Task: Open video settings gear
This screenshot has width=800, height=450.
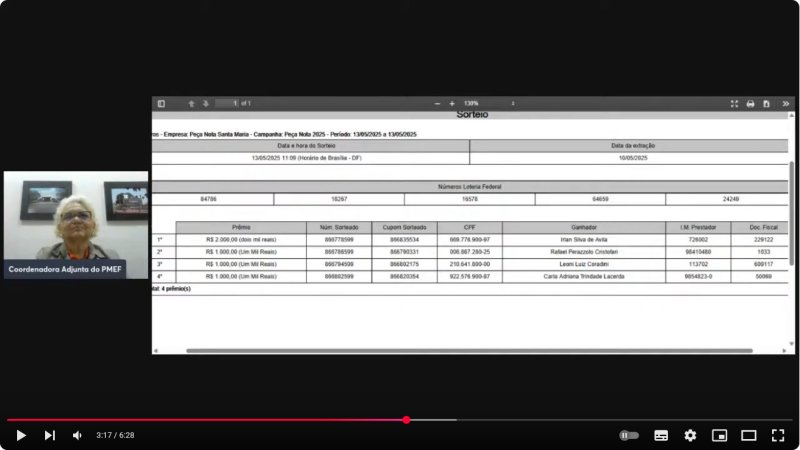Action: point(690,435)
